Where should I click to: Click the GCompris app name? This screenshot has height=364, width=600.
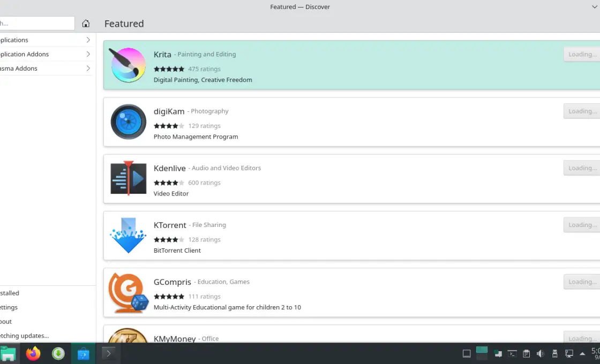coord(172,282)
